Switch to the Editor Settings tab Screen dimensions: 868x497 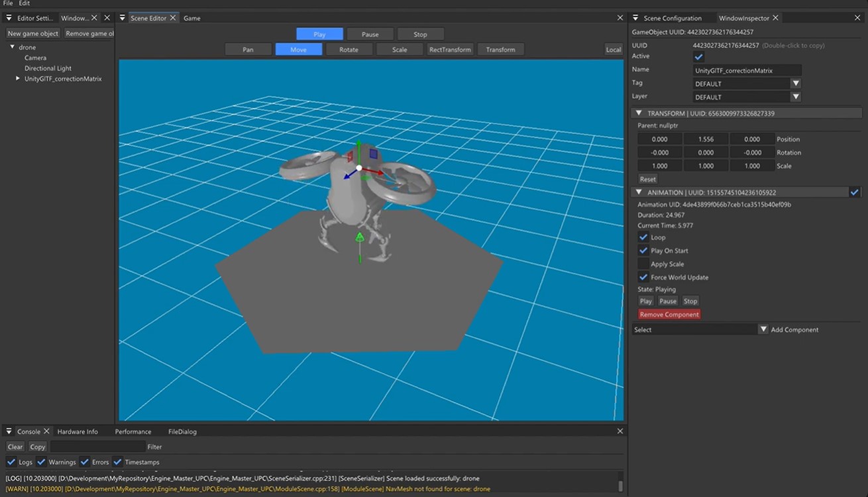coord(34,18)
